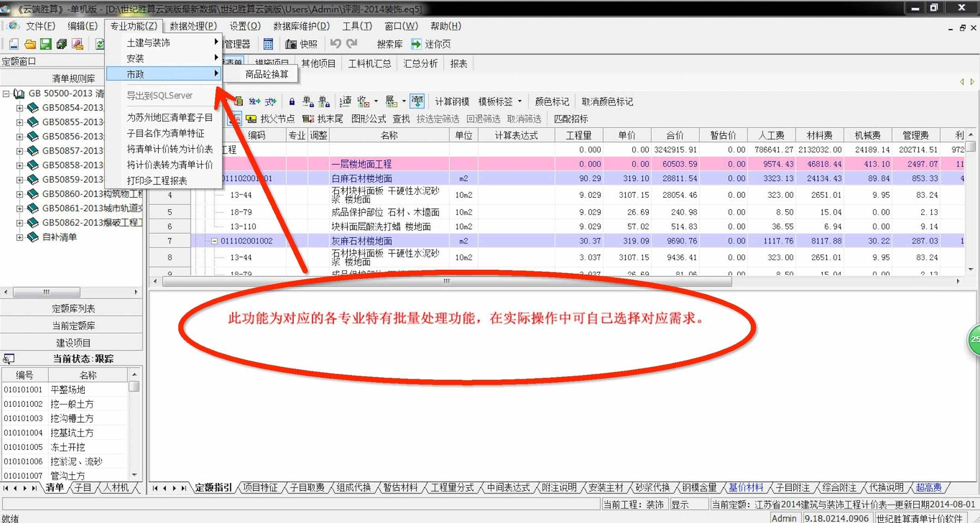
Task: Expand the 自补清单 tree node
Action: [x=19, y=237]
